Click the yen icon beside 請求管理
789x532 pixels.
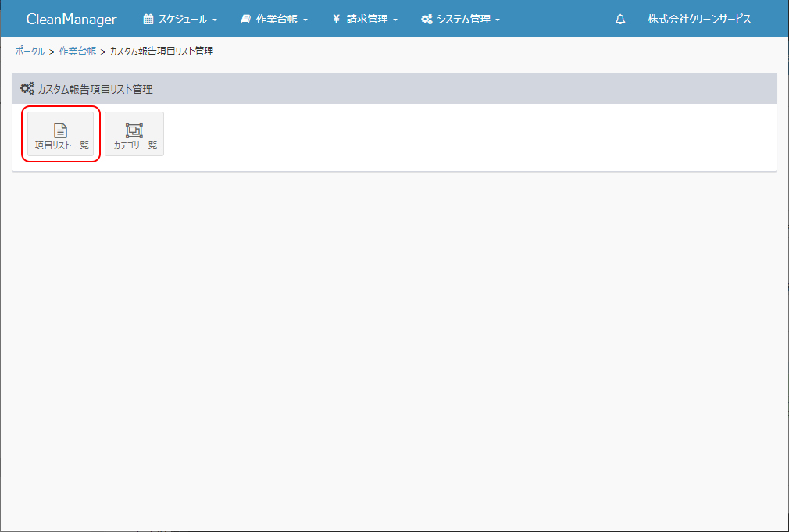(336, 19)
